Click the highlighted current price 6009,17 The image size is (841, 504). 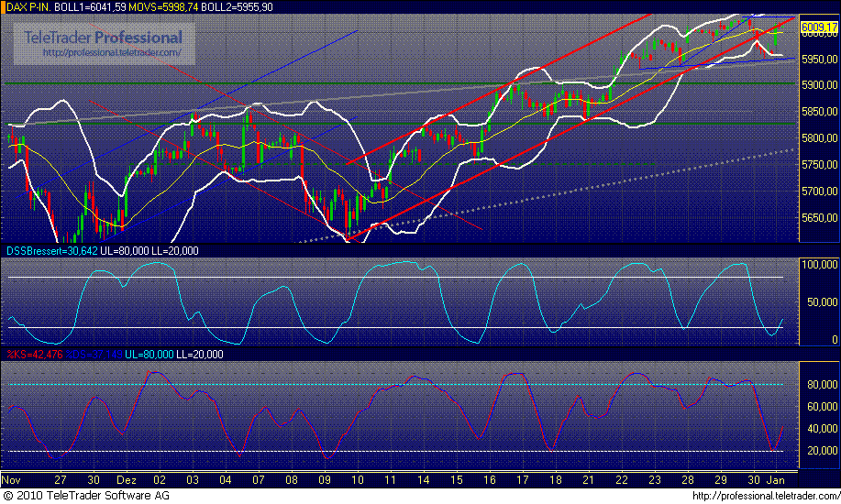(818, 27)
